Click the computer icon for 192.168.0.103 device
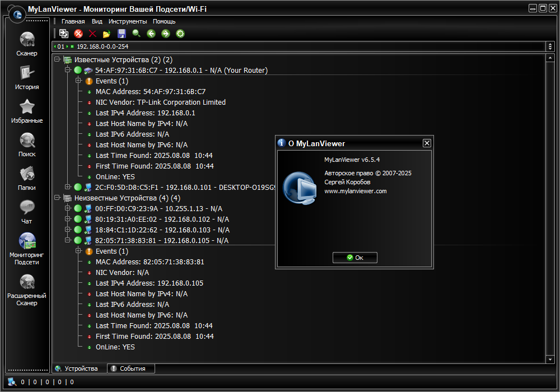The width and height of the screenshot is (560, 392). 88,230
